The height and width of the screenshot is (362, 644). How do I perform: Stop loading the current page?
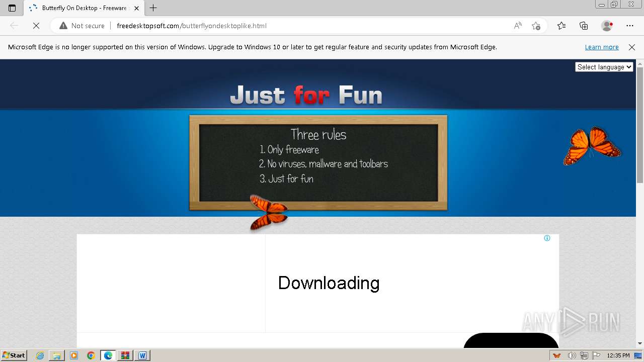(36, 26)
